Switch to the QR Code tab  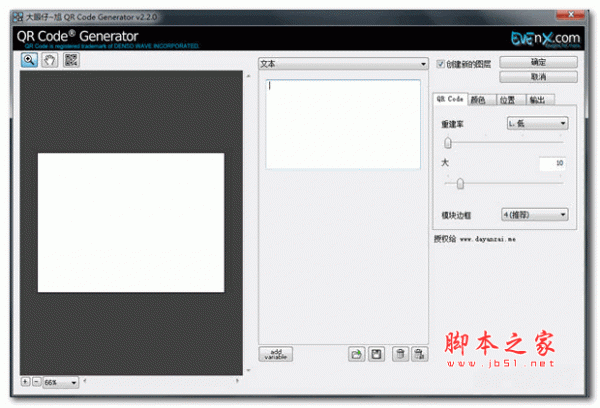pyautogui.click(x=450, y=99)
